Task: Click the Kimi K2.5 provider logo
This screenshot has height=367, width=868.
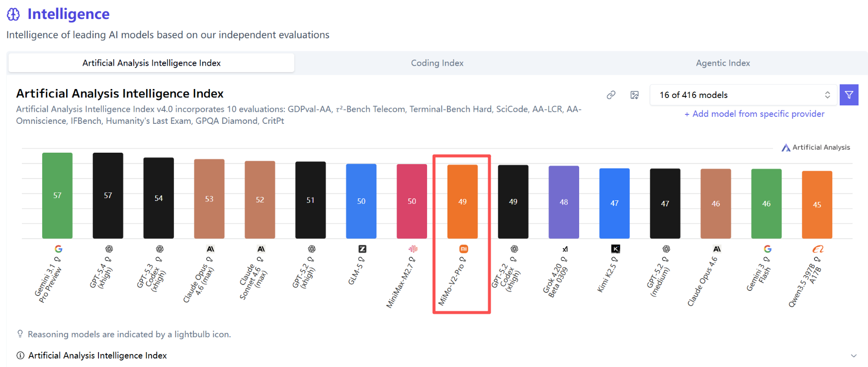Action: click(615, 249)
